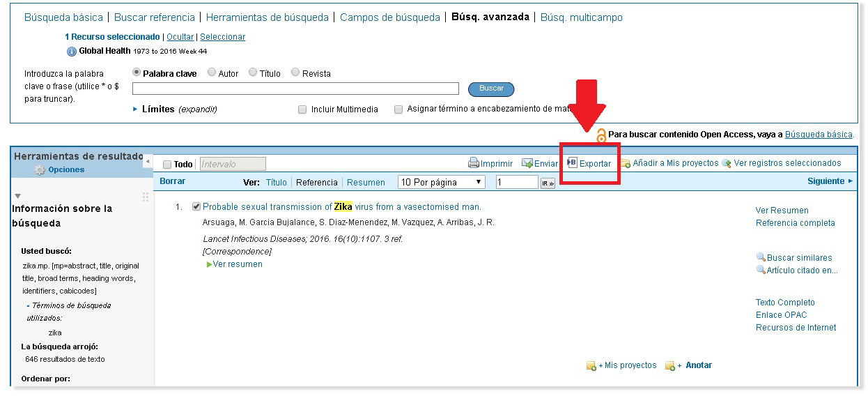Screen dimensions: 868x396
Task: Click the Exportar icon
Action: pyautogui.click(x=572, y=162)
